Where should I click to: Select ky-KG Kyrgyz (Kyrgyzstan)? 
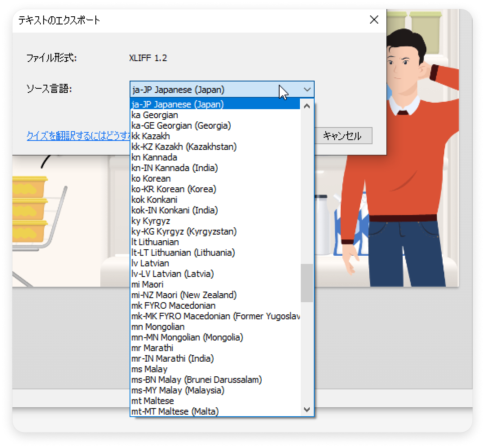pyautogui.click(x=215, y=231)
